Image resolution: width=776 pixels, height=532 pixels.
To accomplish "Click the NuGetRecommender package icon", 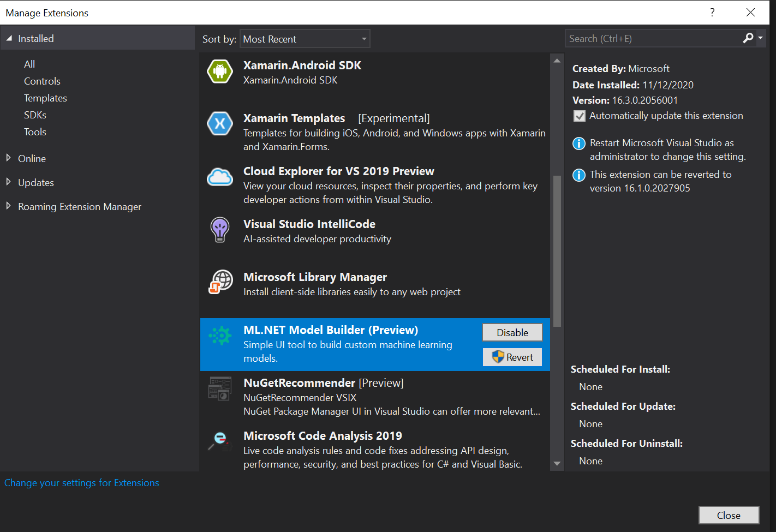I will point(219,388).
